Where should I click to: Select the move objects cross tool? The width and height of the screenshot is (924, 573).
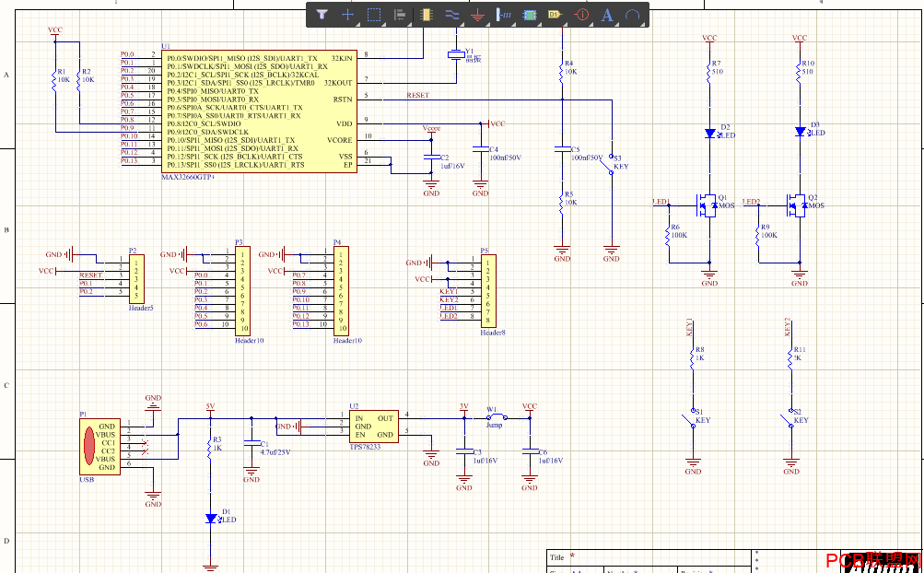(x=347, y=15)
